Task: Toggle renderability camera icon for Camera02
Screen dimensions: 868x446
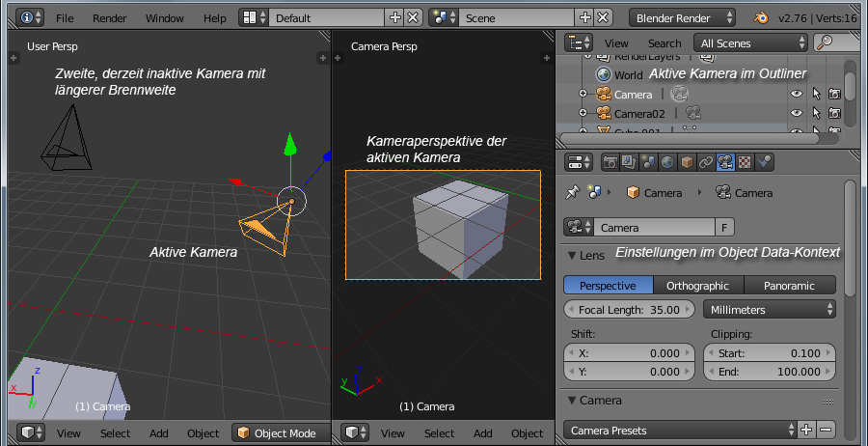Action: (834, 113)
